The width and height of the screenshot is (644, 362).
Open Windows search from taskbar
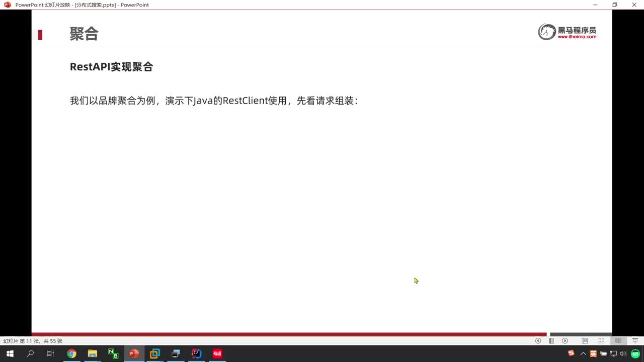point(30,353)
